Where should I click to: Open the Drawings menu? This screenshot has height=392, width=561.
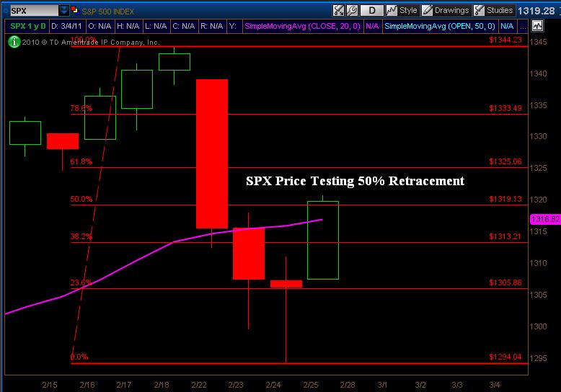pyautogui.click(x=446, y=11)
